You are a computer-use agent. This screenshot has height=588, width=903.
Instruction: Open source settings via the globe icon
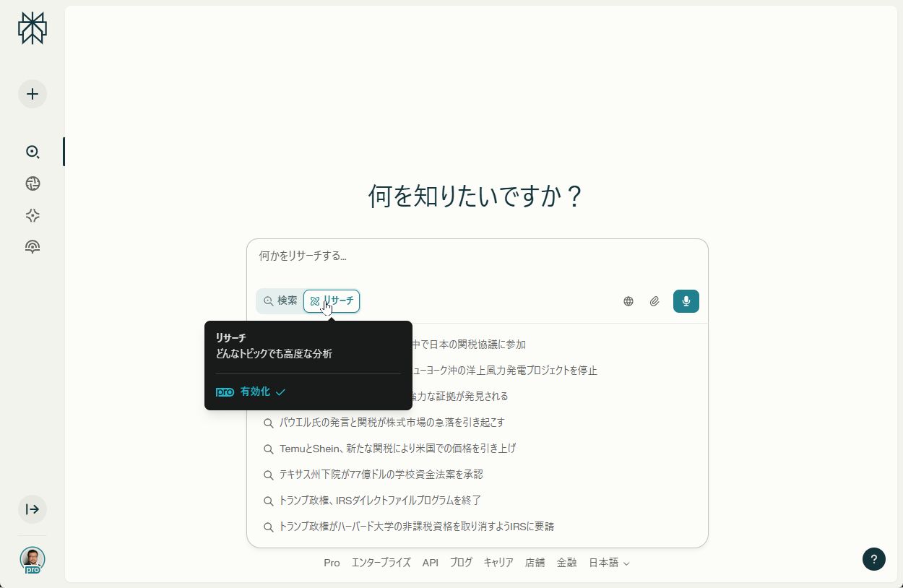pyautogui.click(x=628, y=301)
